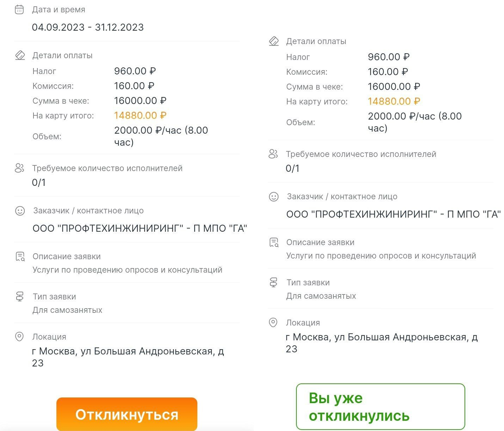504x431 pixels.
Task: Click the green Вы уже откликнулись button
Action: (380, 407)
